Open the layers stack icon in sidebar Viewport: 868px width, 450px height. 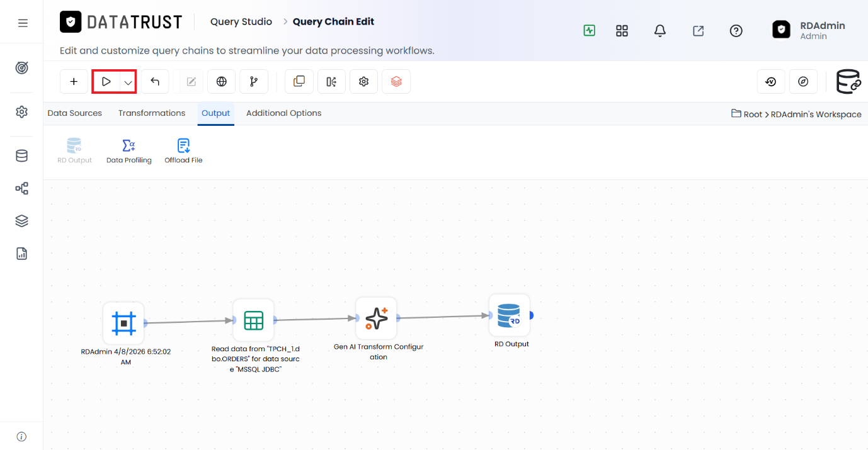tap(22, 221)
